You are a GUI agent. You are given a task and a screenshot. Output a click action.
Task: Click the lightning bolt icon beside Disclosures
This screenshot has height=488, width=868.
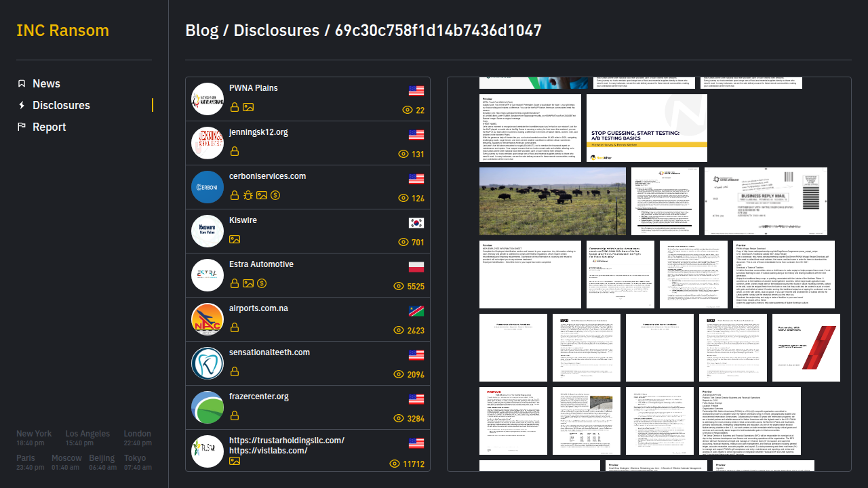[22, 105]
